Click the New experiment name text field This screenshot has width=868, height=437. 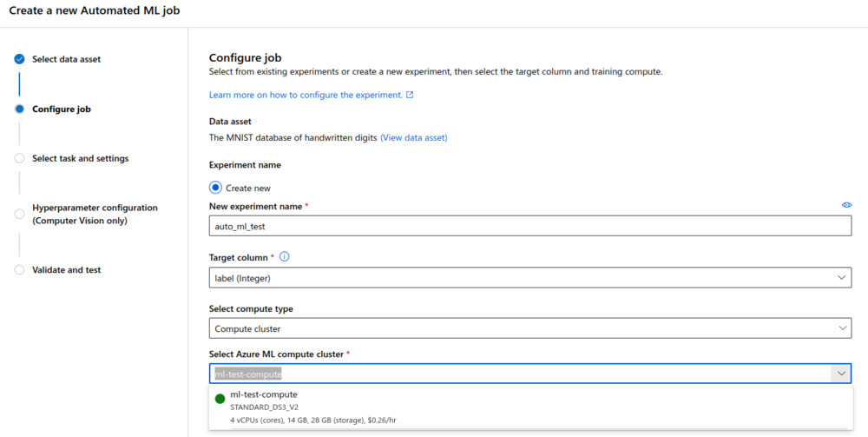point(529,225)
